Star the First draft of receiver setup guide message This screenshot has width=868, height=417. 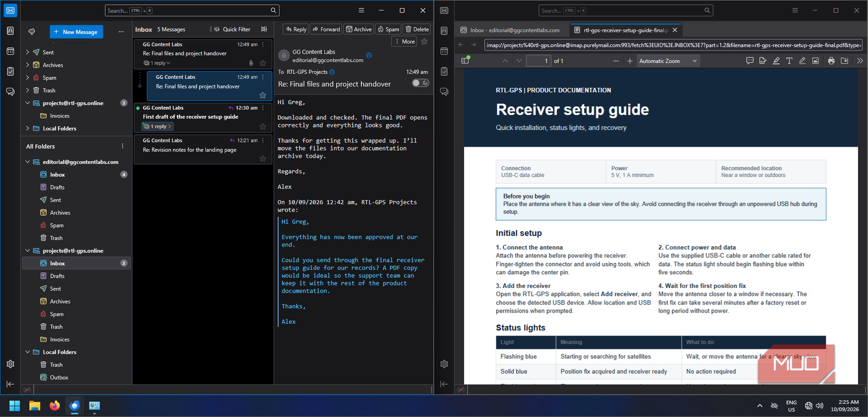(263, 126)
